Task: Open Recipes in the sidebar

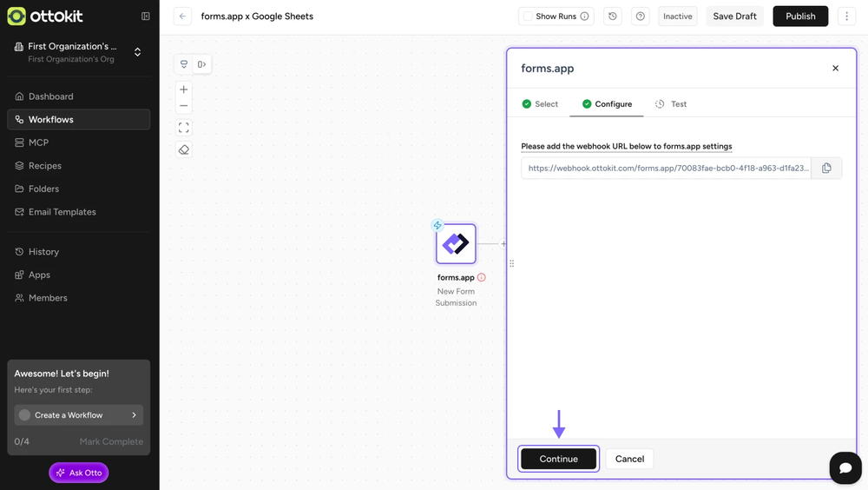Action: [79, 166]
